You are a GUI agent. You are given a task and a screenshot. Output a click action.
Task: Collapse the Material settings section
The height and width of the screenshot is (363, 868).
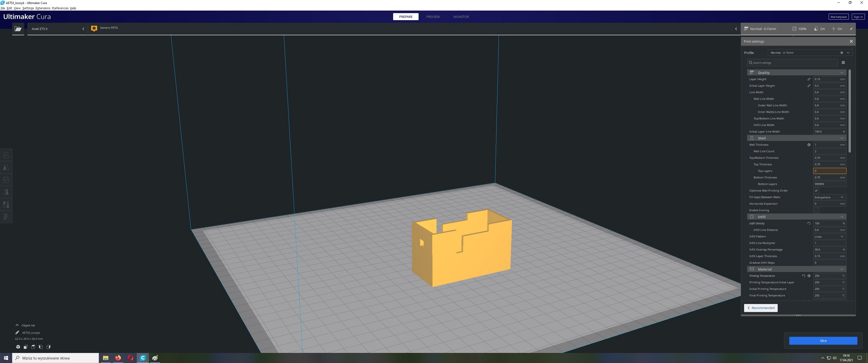[797, 269]
